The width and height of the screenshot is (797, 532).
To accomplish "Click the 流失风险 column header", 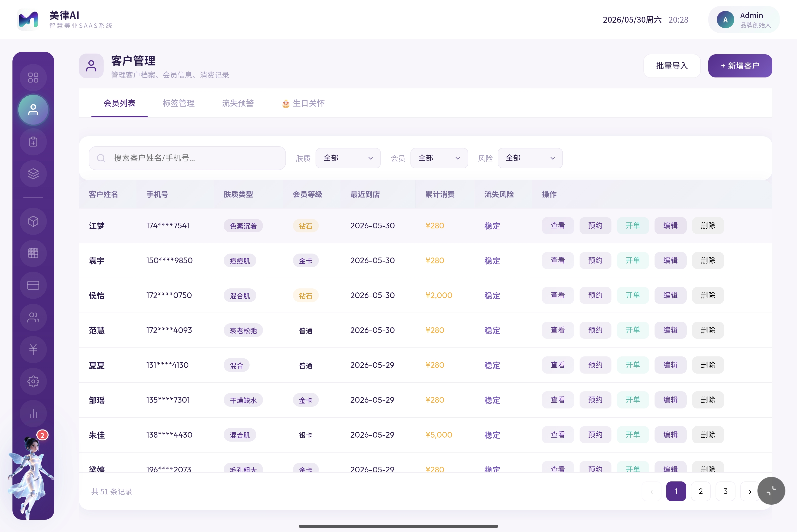I will (499, 195).
